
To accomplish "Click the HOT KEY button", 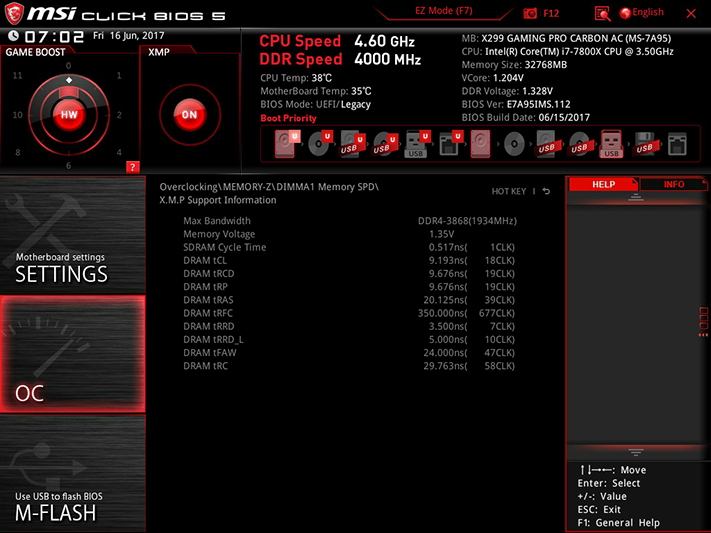I will 509,191.
